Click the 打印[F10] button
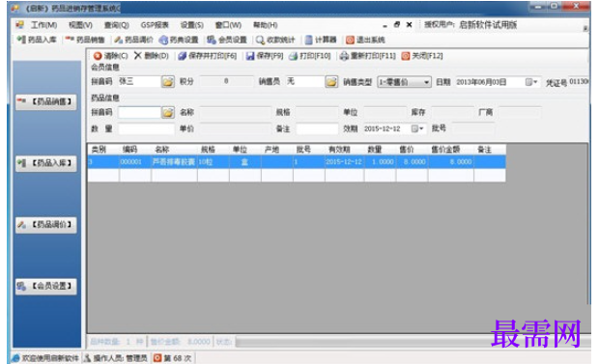Image resolution: width=599 pixels, height=364 pixels. pos(310,56)
